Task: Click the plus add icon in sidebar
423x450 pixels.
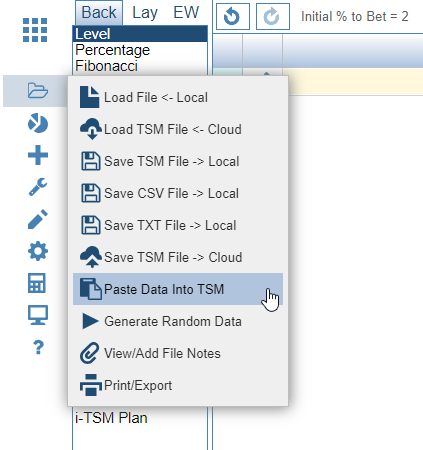Action: [38, 155]
